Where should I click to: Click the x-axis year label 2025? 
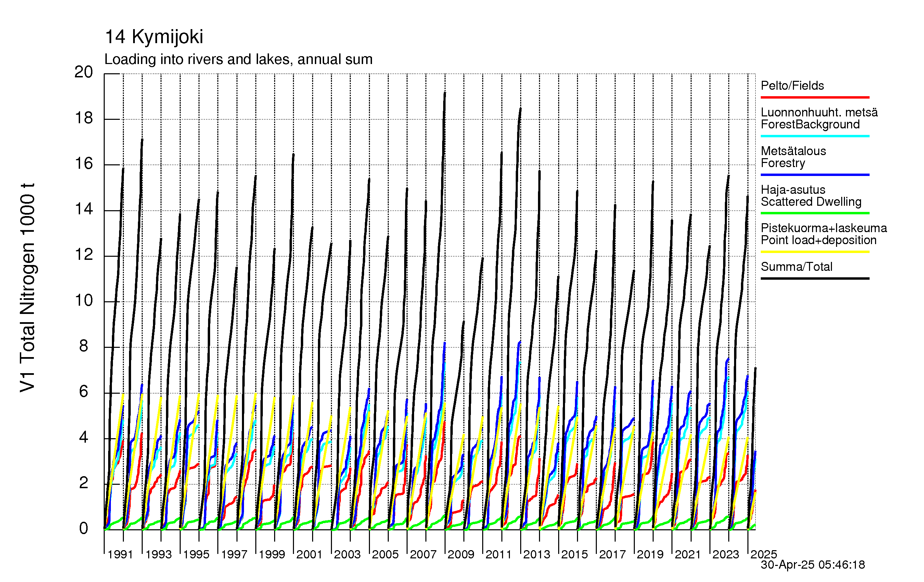pyautogui.click(x=763, y=554)
